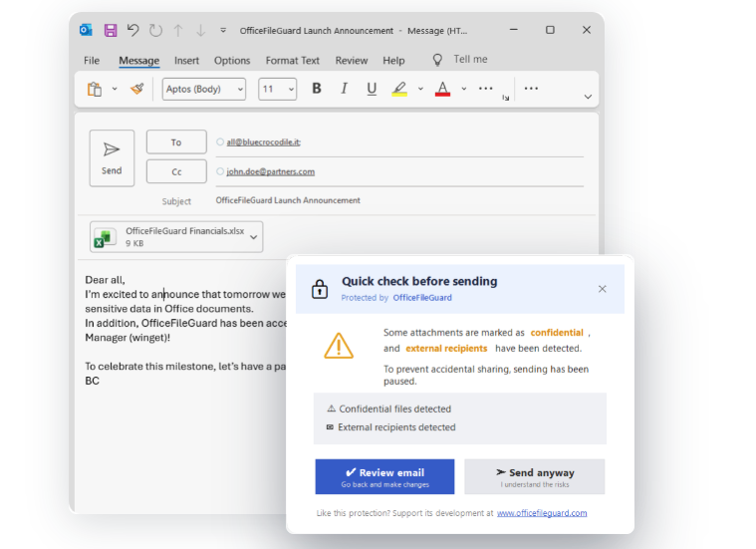Expand the highlight color dropdown arrow
Viewport: 756px width, 549px height.
420,89
